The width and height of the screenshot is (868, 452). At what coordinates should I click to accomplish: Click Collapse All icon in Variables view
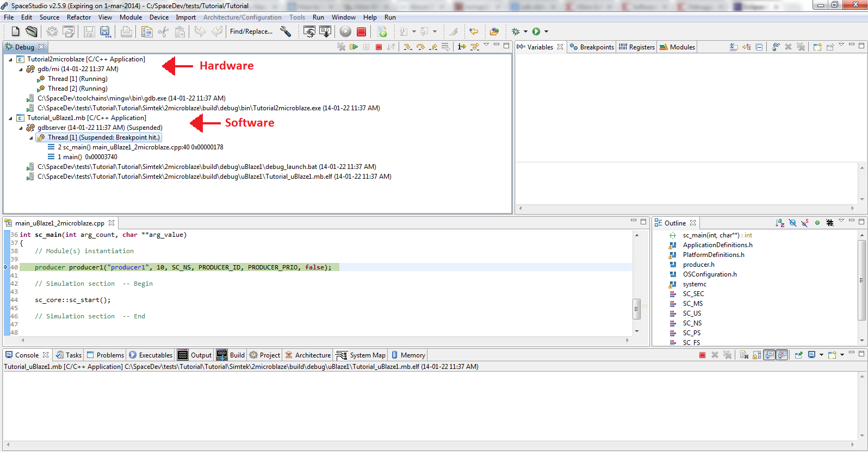tap(759, 47)
